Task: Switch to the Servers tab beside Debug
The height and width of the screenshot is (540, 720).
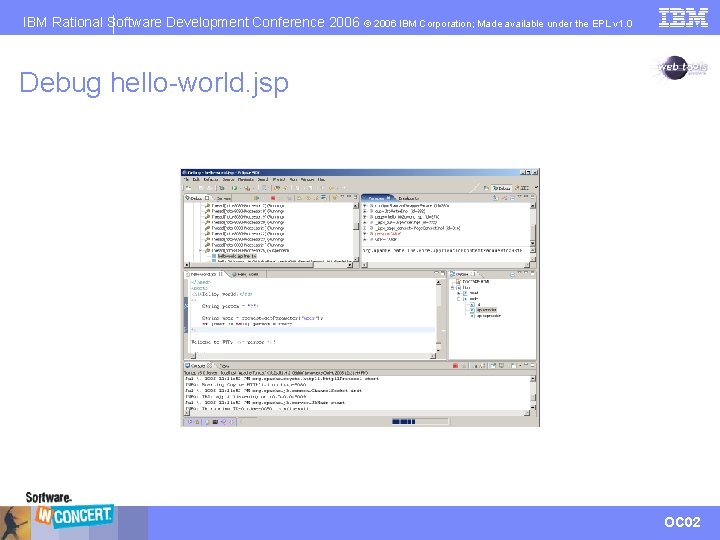Action: (x=222, y=198)
